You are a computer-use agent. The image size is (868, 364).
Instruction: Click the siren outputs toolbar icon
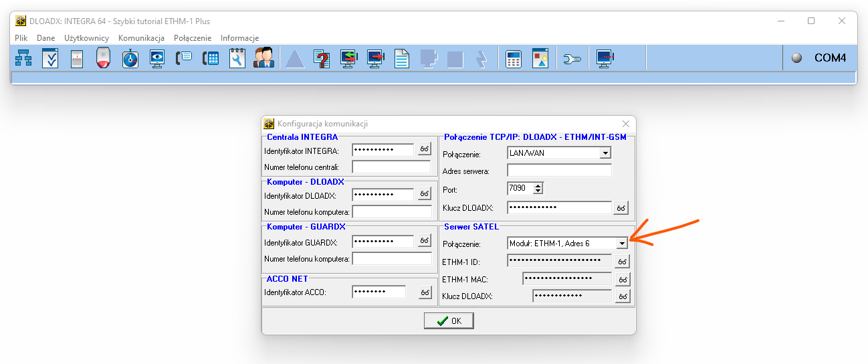coord(103,59)
